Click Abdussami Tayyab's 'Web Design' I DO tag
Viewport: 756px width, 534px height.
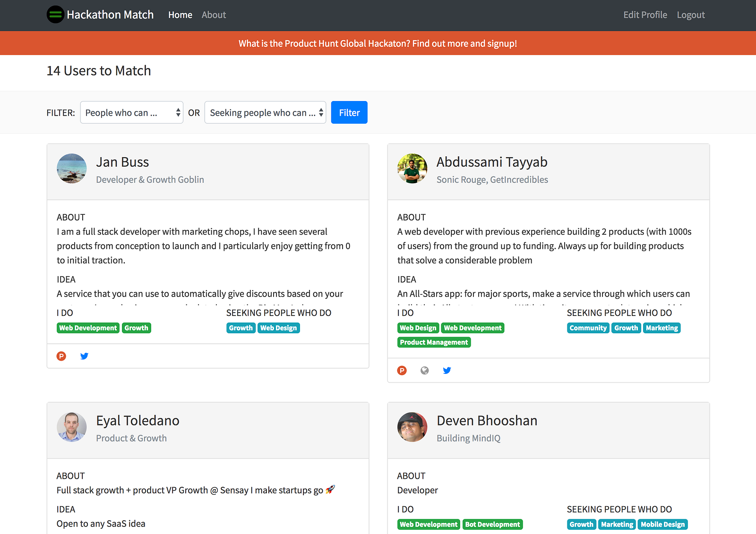click(418, 328)
